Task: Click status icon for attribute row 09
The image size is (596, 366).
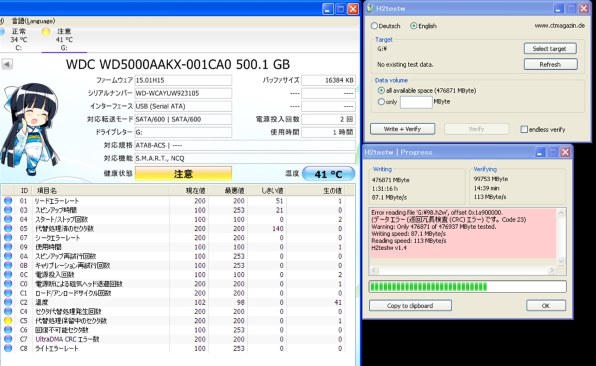Action: point(8,247)
